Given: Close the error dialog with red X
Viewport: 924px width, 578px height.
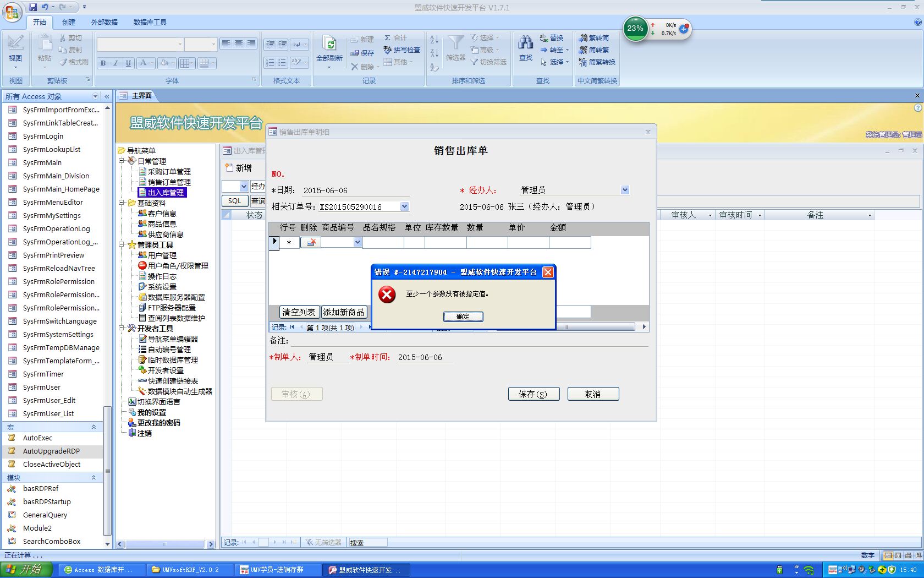Looking at the screenshot, I should point(548,272).
